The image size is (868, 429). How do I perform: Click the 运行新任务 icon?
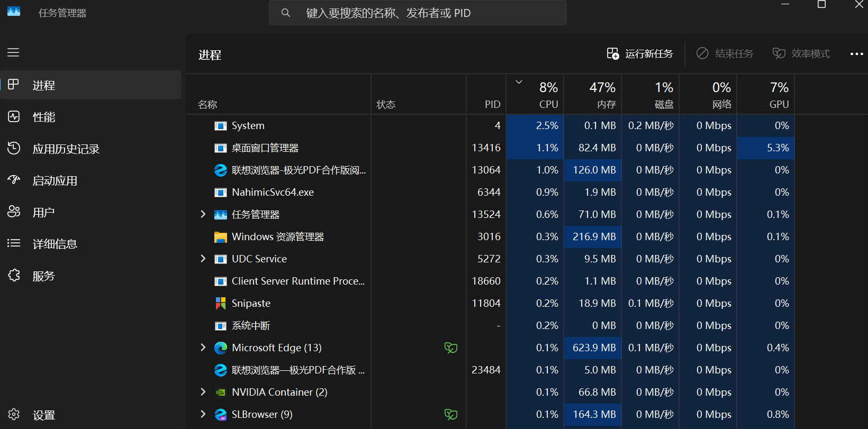coord(613,53)
